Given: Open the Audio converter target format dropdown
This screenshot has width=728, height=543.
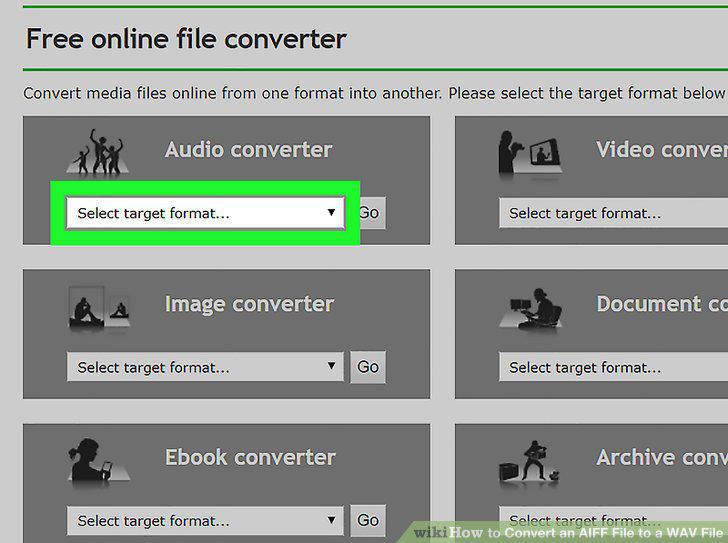Looking at the screenshot, I should coord(206,213).
